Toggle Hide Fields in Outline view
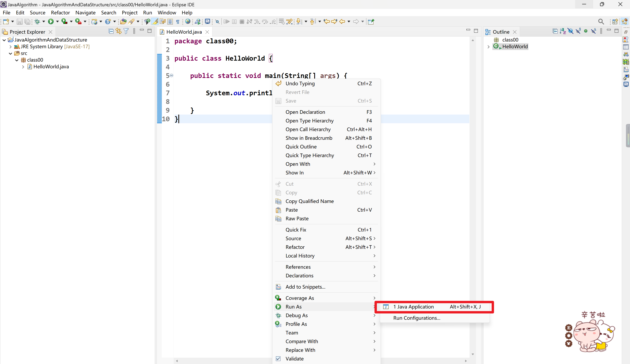The width and height of the screenshot is (630, 364). point(571,31)
